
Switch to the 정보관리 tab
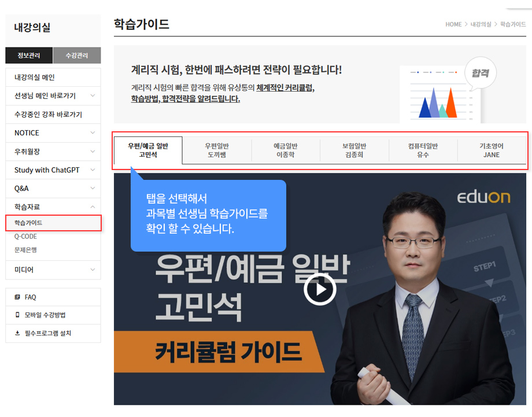pos(29,56)
